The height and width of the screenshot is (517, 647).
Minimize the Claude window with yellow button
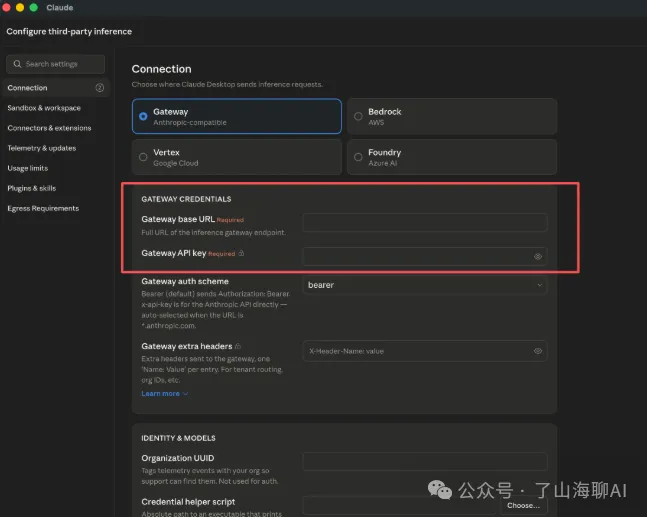coord(20,7)
